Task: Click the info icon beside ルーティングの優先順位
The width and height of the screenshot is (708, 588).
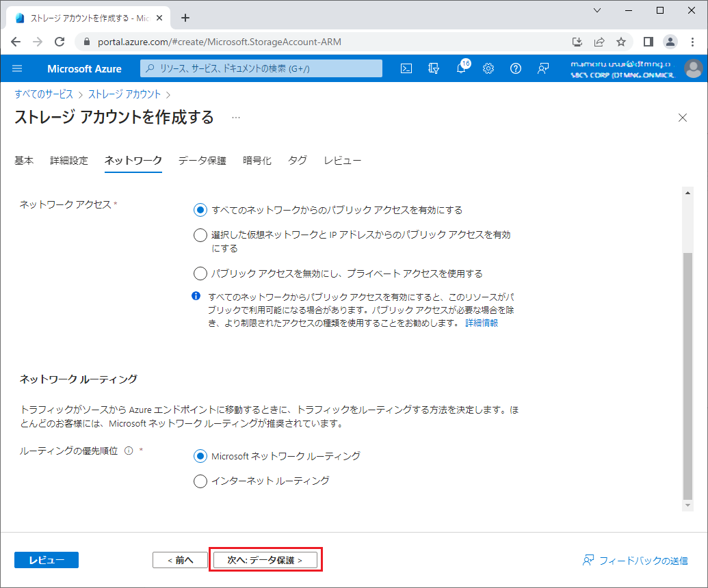Action: 129,451
